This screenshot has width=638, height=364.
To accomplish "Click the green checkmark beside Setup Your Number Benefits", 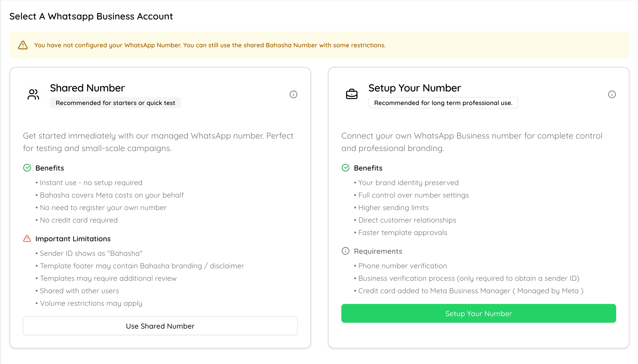I will point(345,168).
